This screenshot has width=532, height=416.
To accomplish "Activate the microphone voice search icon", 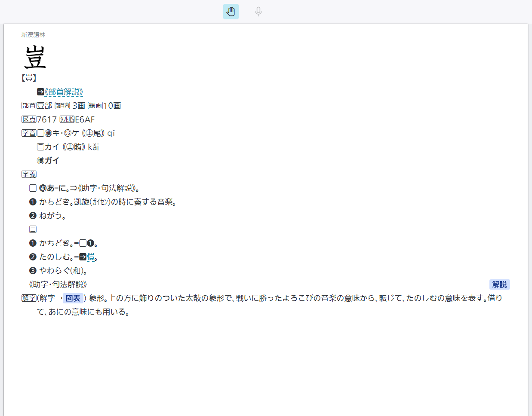I will (258, 12).
